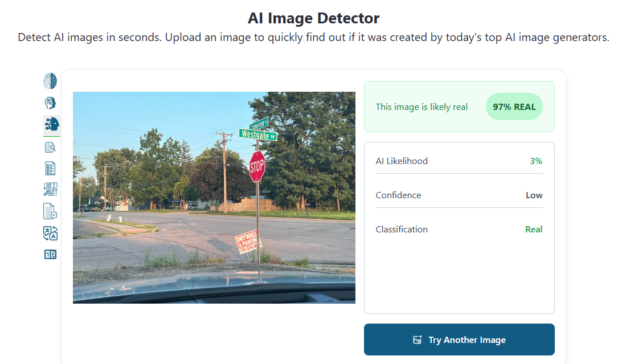Click the AI Image Detector heading

click(313, 18)
